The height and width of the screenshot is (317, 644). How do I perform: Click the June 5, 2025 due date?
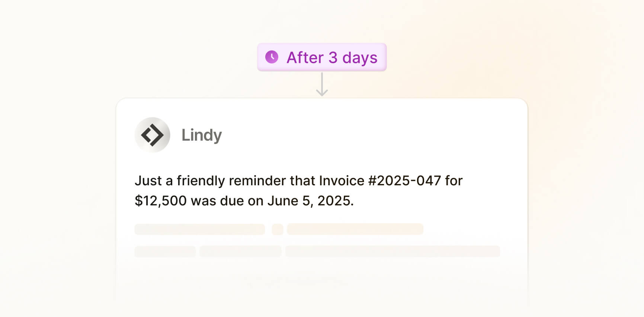coord(310,201)
